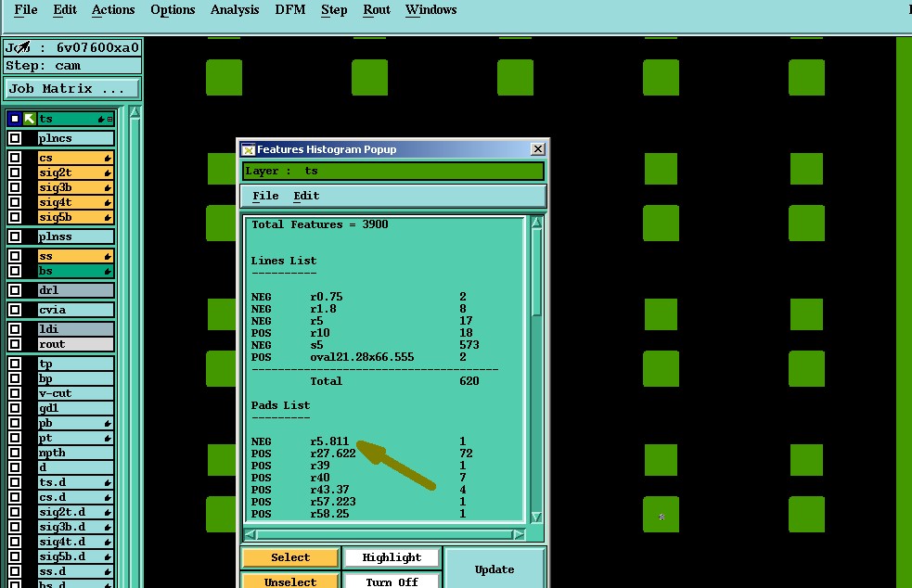Screen dimensions: 912x588
Task: Click the Highlight button
Action: (x=392, y=557)
